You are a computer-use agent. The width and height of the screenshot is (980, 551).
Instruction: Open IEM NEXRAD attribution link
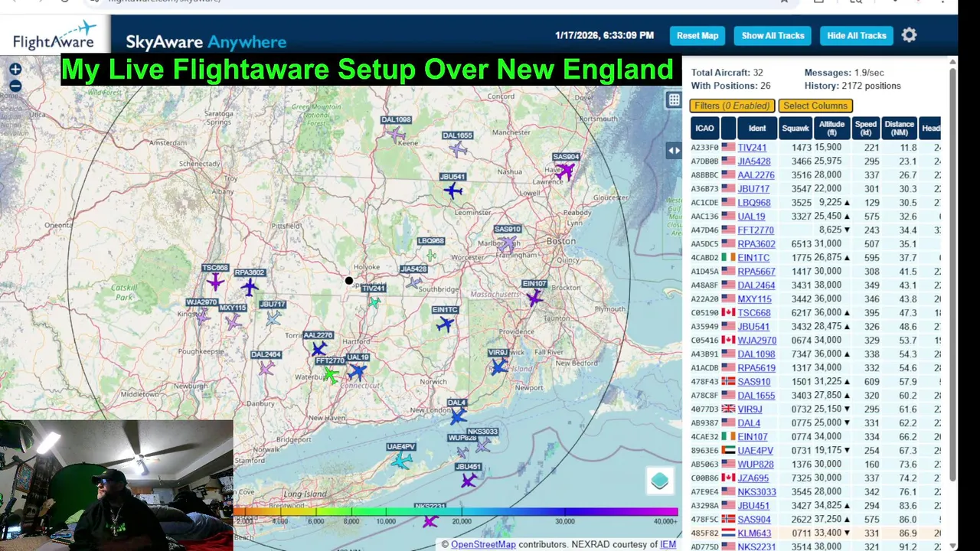668,545
